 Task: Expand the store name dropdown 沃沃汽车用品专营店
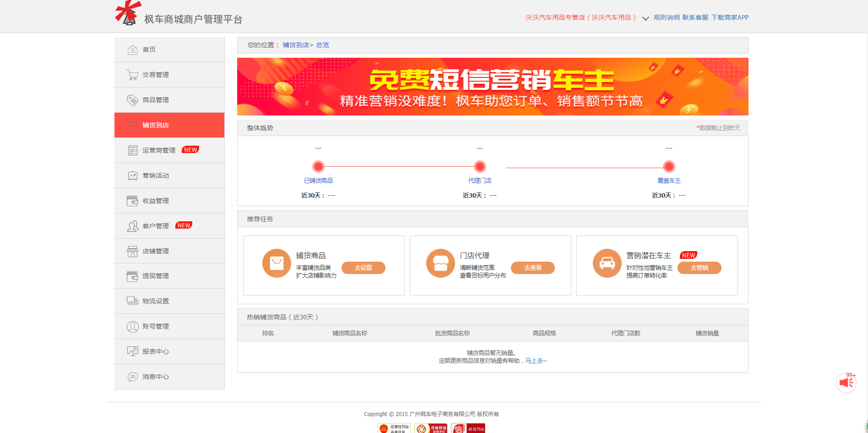(581, 17)
